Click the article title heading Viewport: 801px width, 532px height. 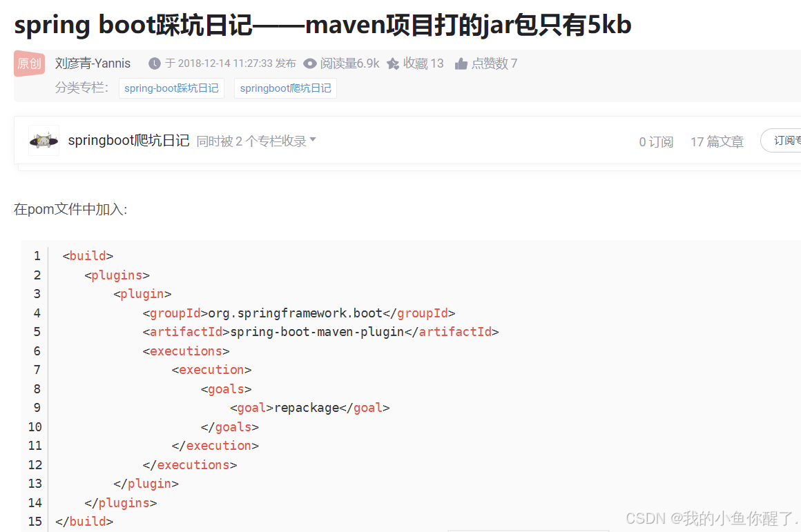(323, 25)
